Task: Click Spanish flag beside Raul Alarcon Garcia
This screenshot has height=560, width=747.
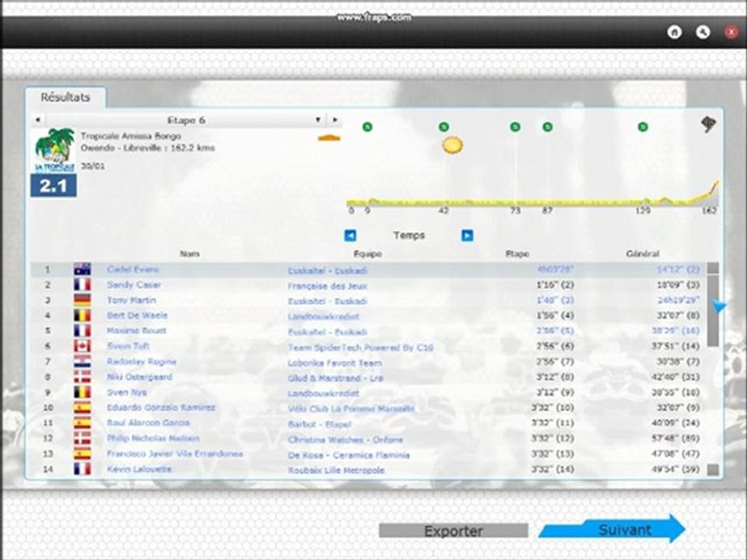Action: click(x=82, y=423)
